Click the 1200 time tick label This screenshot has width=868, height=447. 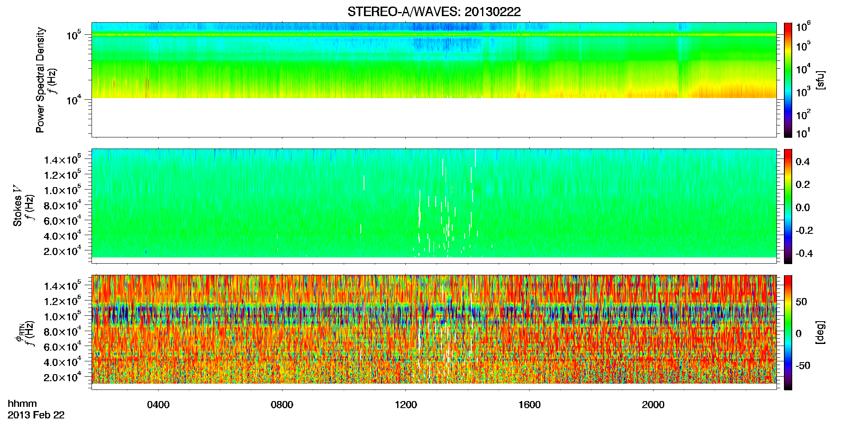pyautogui.click(x=406, y=405)
